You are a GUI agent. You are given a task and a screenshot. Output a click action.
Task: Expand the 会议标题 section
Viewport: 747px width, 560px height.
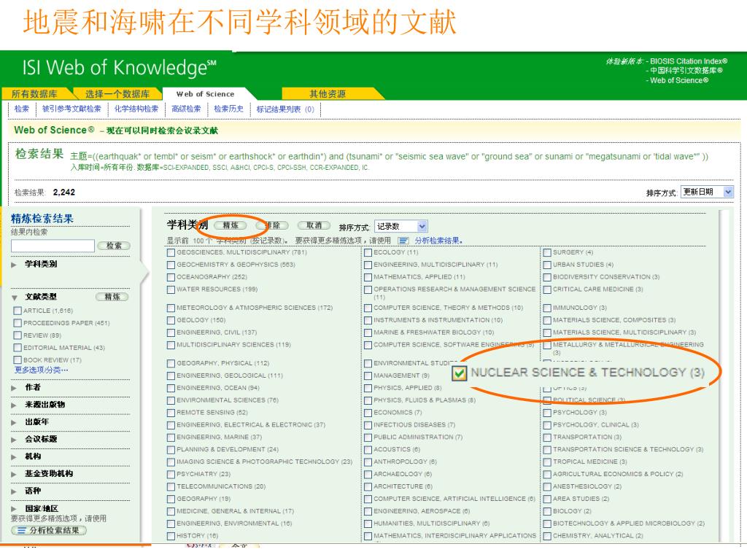pos(14,440)
